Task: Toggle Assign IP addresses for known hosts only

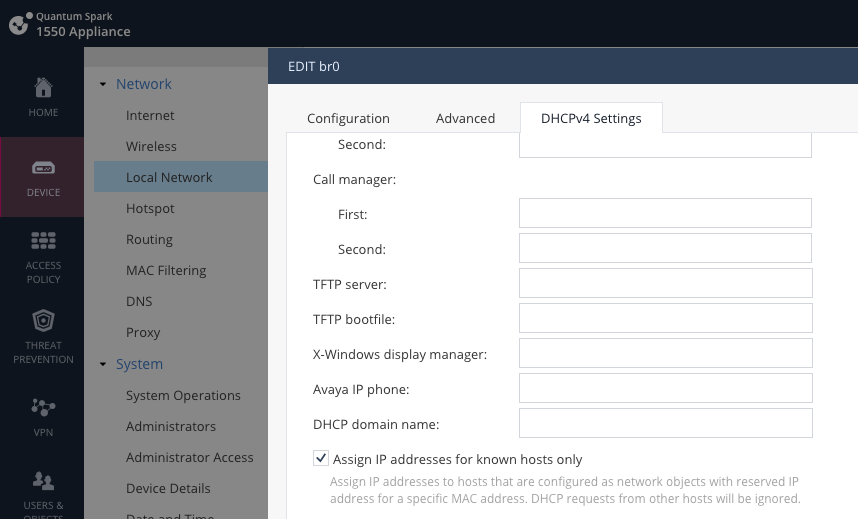Action: (321, 458)
